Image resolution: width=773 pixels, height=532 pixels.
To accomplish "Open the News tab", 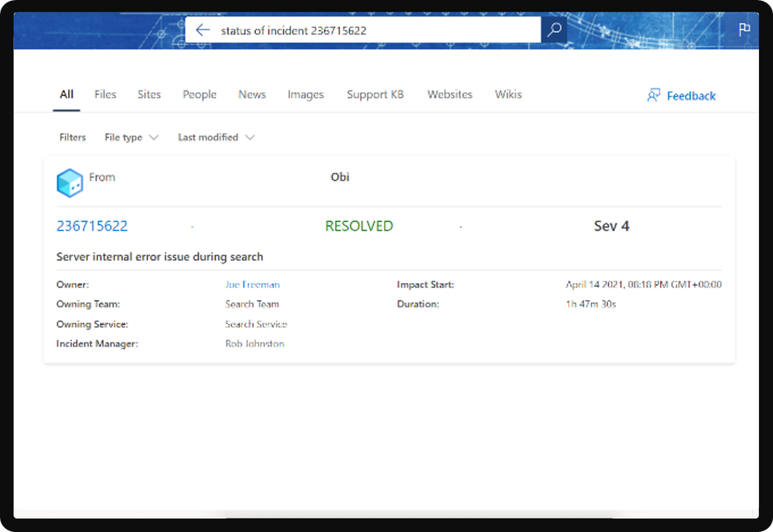I will (252, 94).
